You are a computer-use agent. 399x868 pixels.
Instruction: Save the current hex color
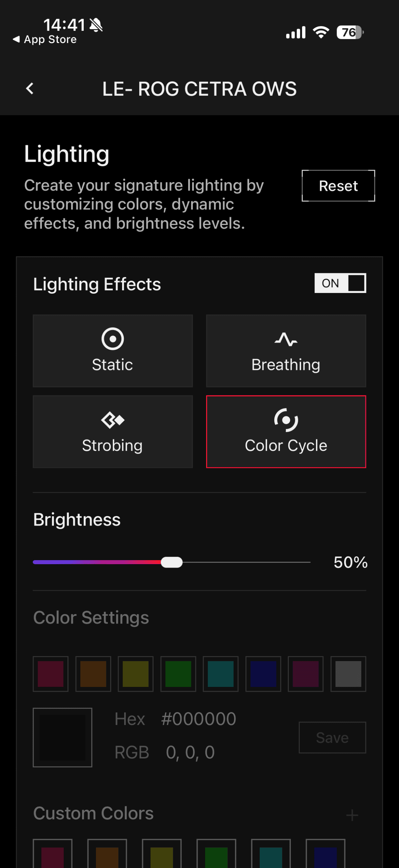332,737
